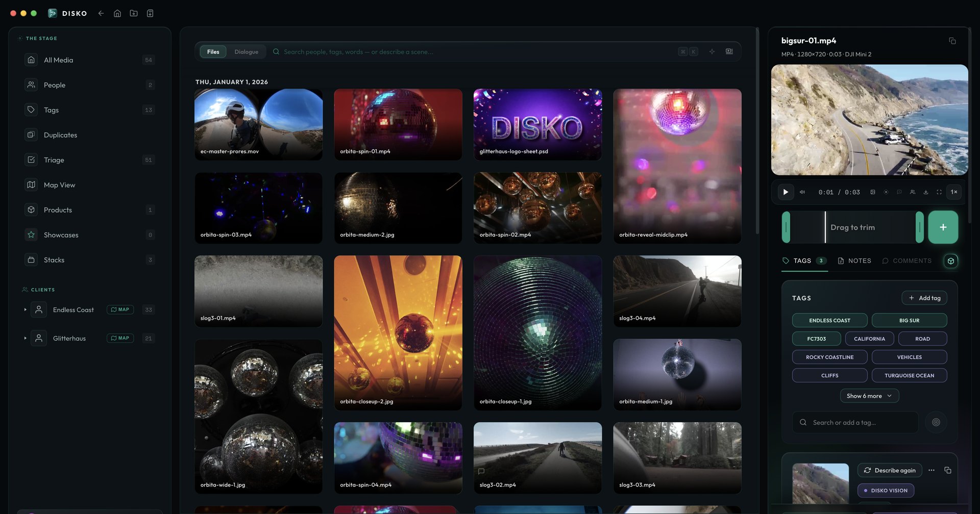This screenshot has width=980, height=514.
Task: Select the Files search mode
Action: (x=213, y=52)
